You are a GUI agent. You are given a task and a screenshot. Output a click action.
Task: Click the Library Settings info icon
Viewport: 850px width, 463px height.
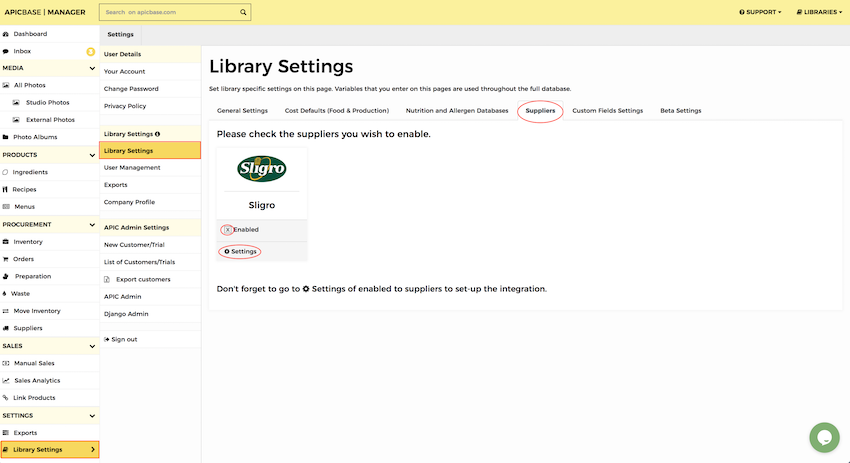[158, 134]
